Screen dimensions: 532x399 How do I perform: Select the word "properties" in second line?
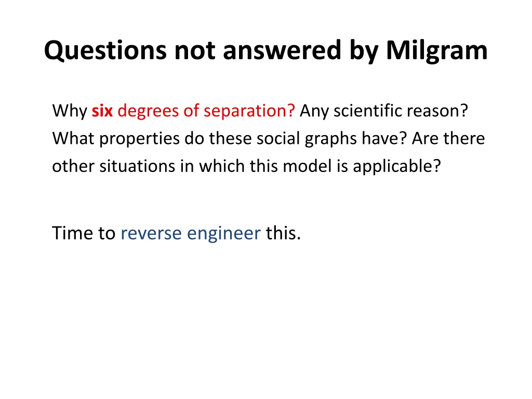point(139,139)
